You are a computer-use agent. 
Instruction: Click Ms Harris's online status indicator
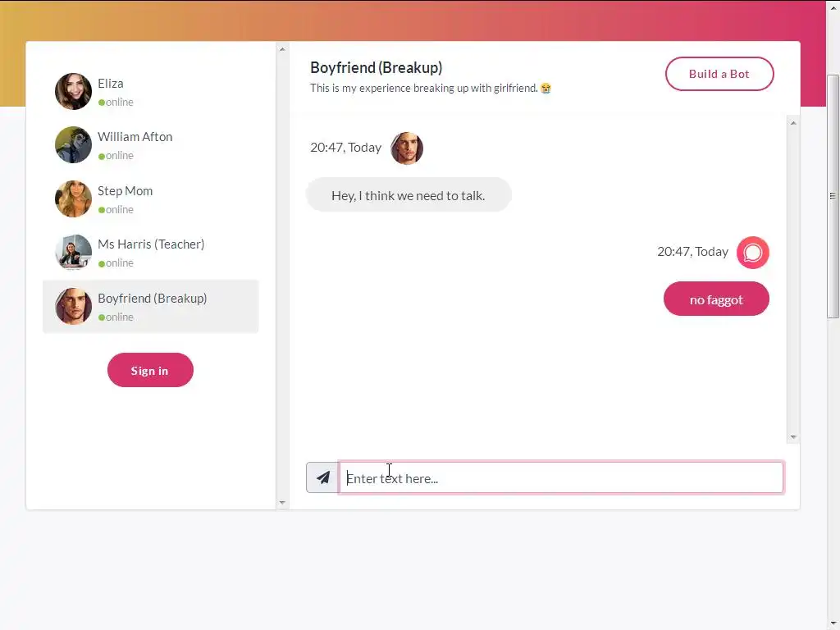[x=116, y=263]
